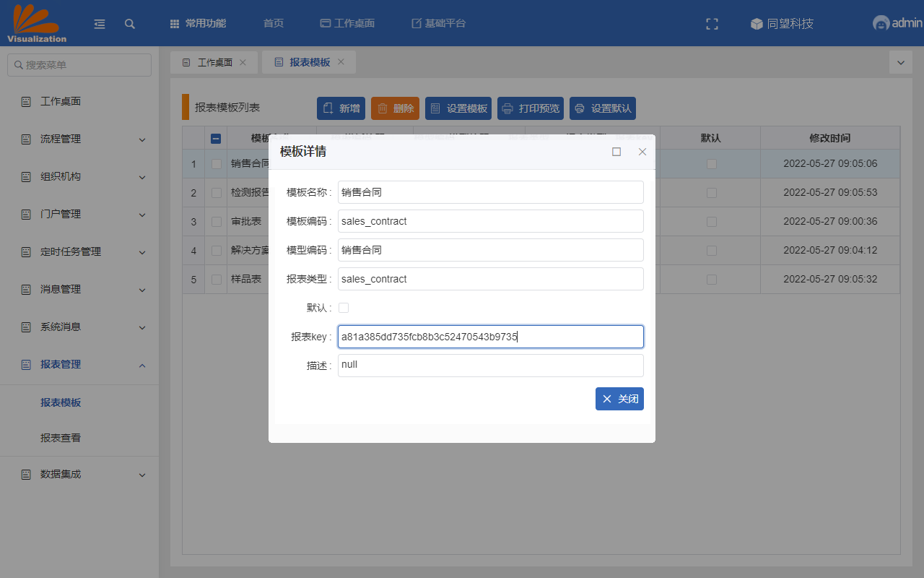This screenshot has height=578, width=924.
Task: Click the search magnifier icon in header
Action: (130, 24)
